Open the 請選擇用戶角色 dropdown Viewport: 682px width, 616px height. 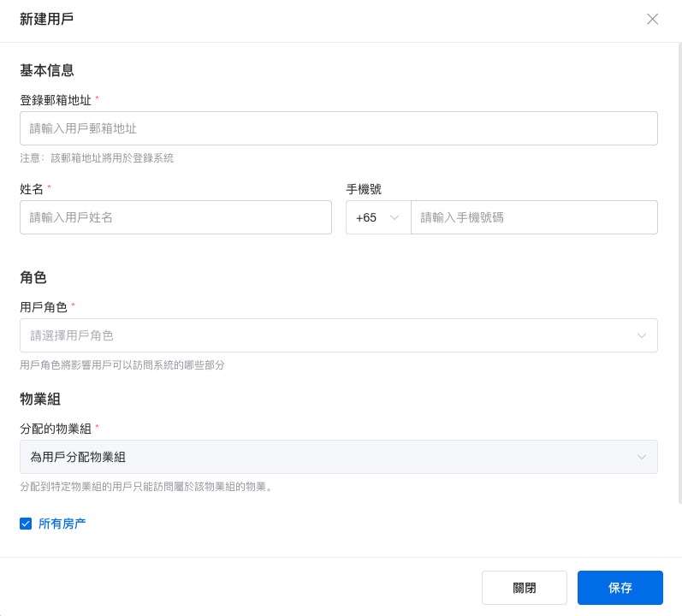coord(325,335)
